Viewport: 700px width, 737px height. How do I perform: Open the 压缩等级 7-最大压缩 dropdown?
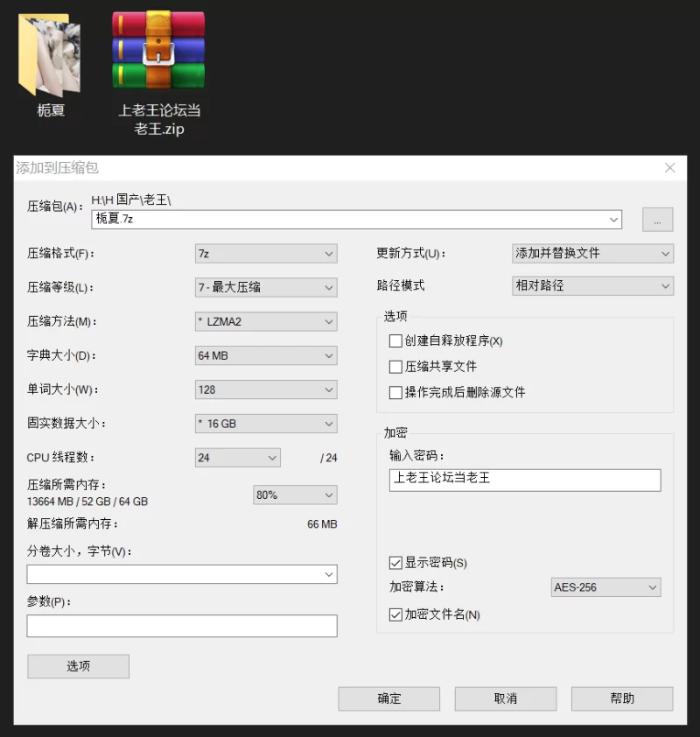(x=266, y=288)
